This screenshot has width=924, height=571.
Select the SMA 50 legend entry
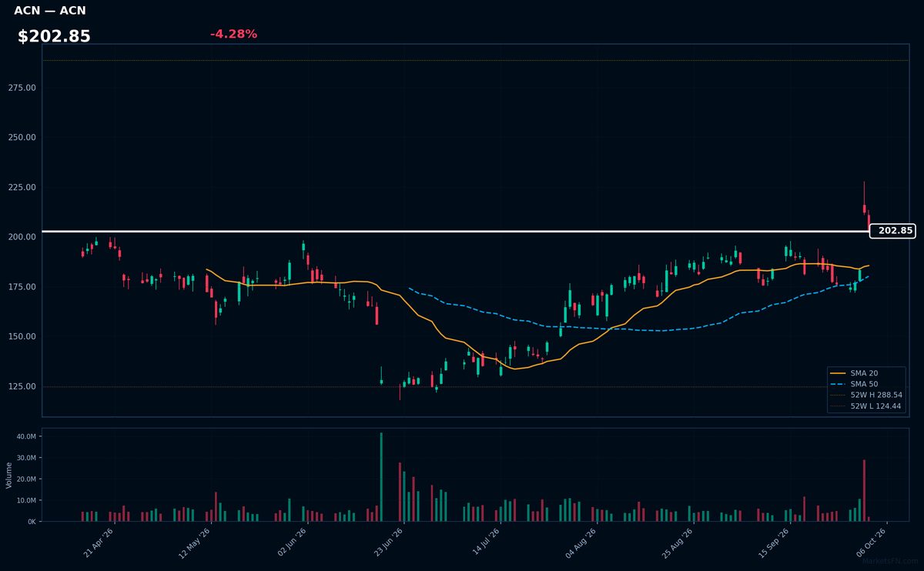point(866,384)
